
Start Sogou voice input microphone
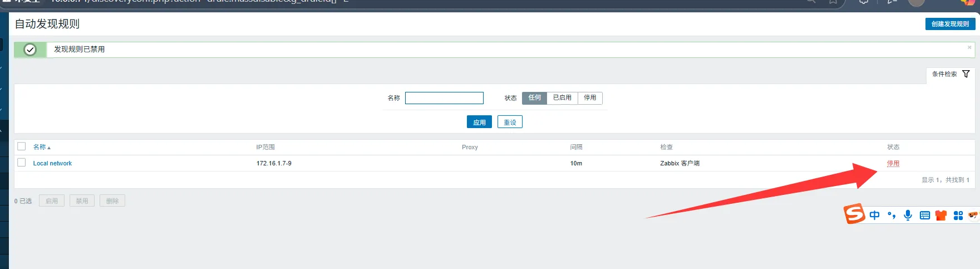[x=908, y=216]
